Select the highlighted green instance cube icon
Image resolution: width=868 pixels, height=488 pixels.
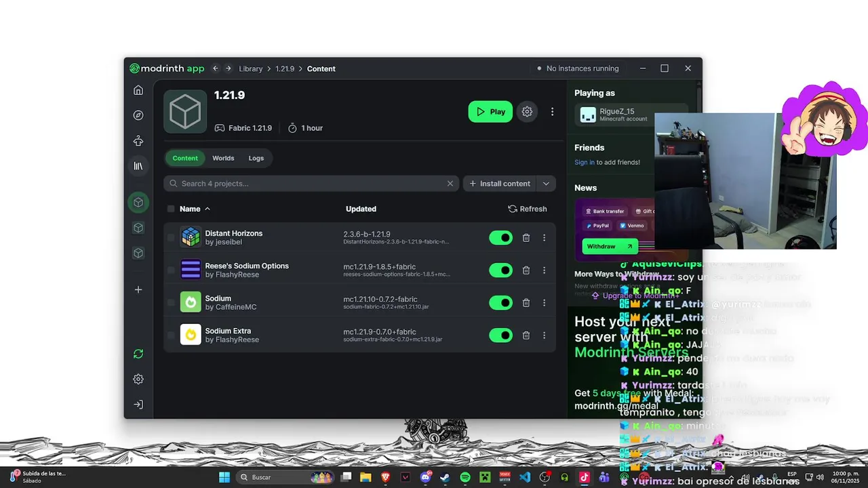click(138, 202)
